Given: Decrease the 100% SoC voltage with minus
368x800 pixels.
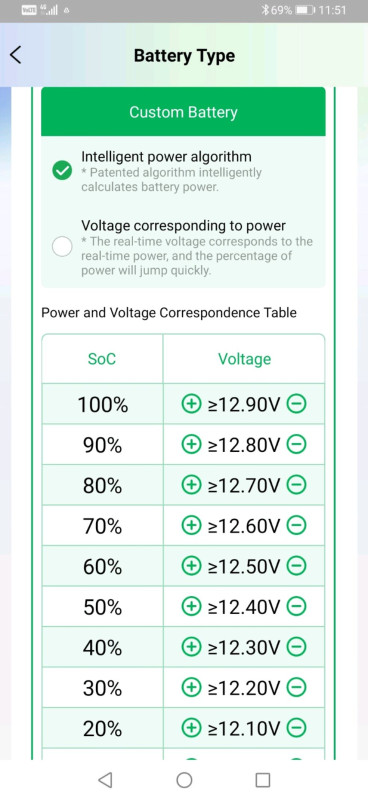Looking at the screenshot, I should coord(297,405).
